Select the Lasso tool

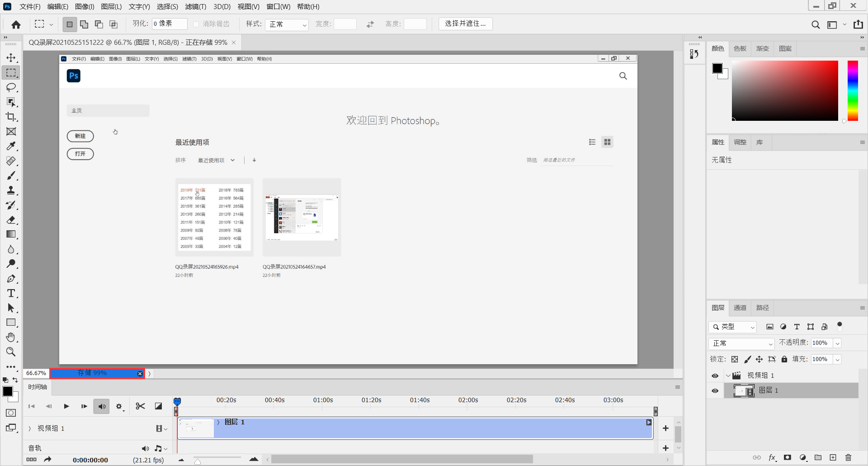point(11,87)
